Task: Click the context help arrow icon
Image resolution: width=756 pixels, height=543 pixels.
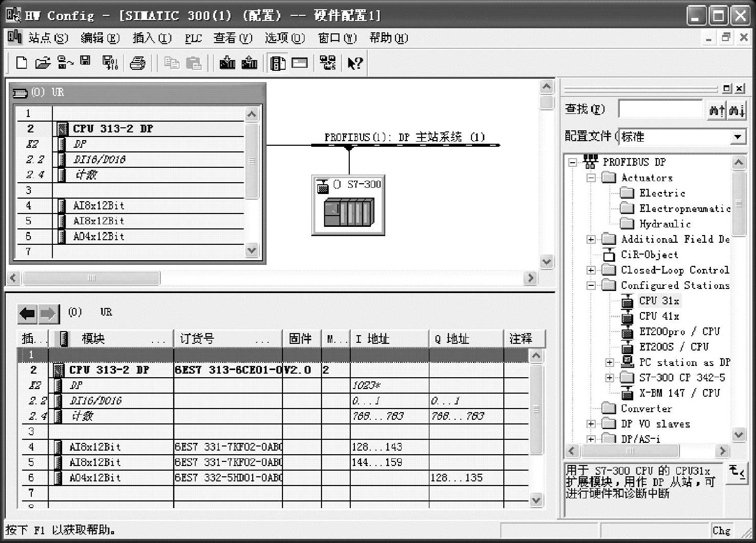Action: 355,63
